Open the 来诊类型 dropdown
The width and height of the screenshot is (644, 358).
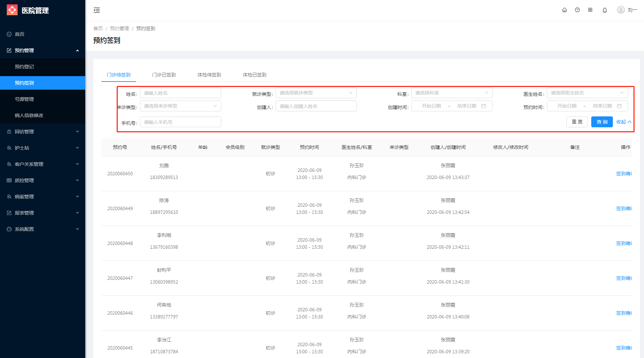(x=180, y=106)
